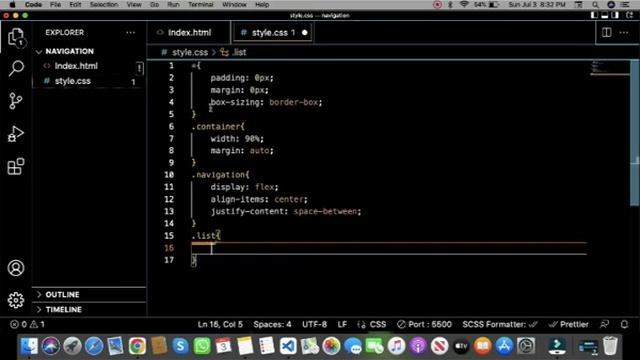
Task: Click style.css in the breadcrumb
Action: tap(190, 52)
